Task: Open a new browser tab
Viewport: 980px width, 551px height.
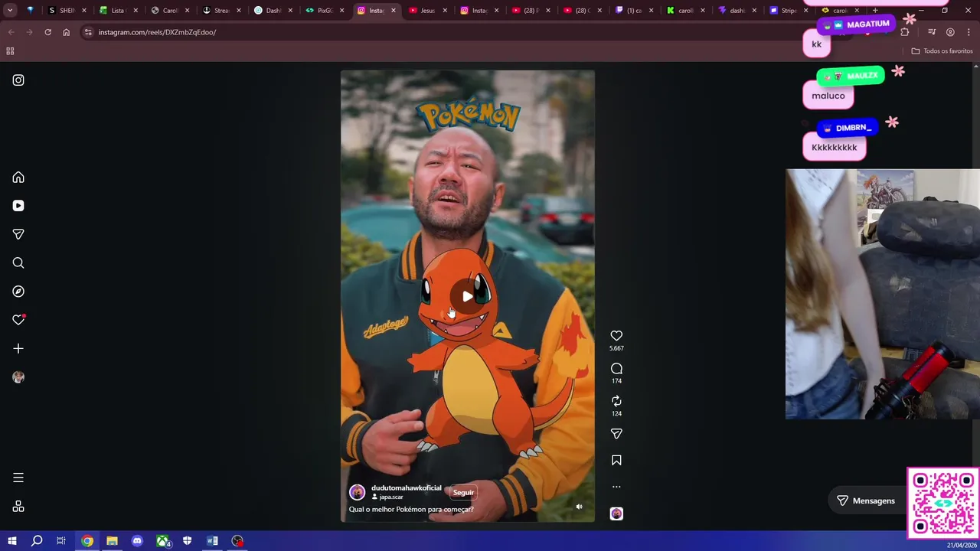Action: (875, 11)
